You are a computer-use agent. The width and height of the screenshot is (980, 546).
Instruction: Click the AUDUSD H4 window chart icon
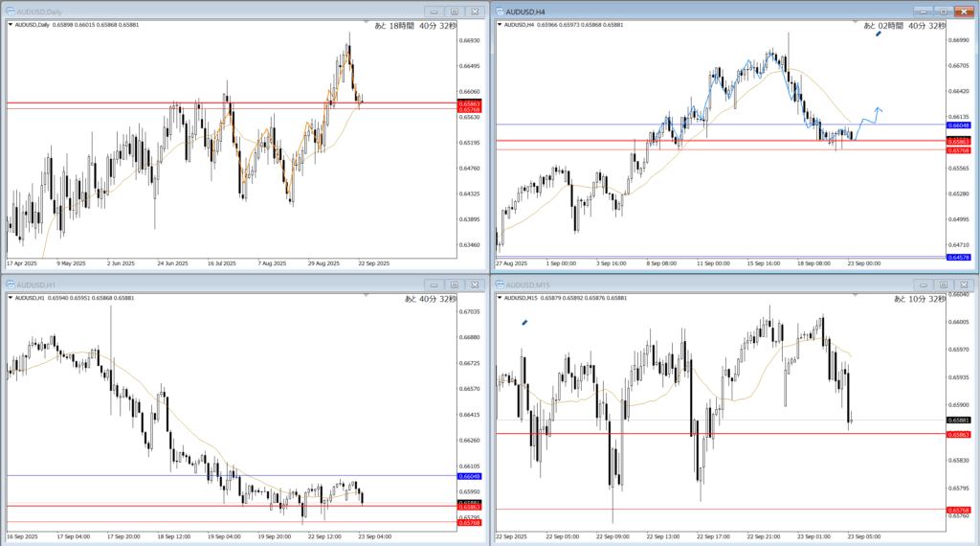coord(500,11)
